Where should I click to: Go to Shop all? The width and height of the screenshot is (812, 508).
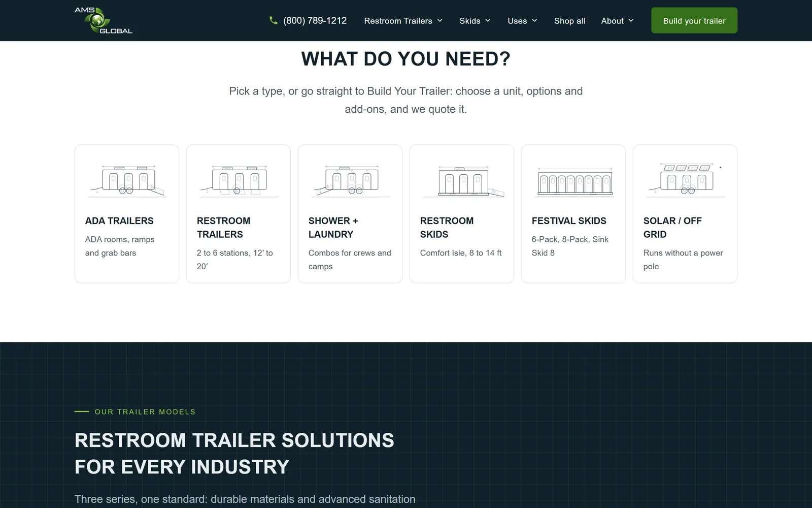pyautogui.click(x=569, y=21)
